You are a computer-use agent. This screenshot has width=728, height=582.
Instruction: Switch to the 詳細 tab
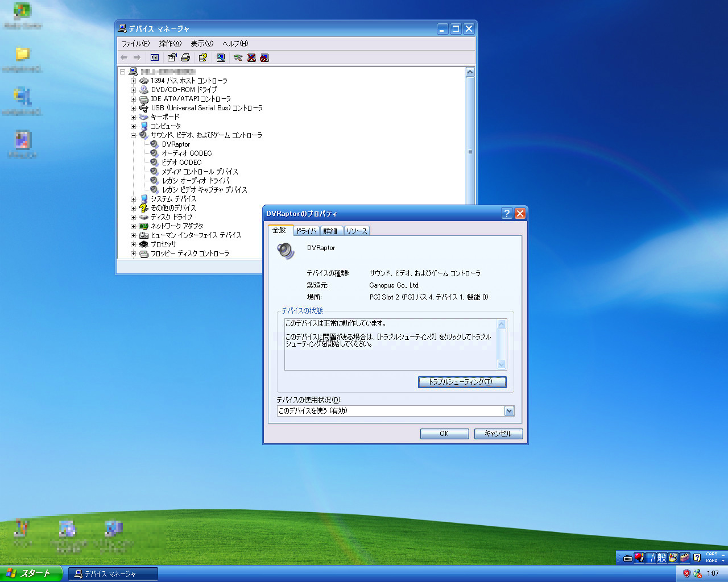tap(330, 231)
